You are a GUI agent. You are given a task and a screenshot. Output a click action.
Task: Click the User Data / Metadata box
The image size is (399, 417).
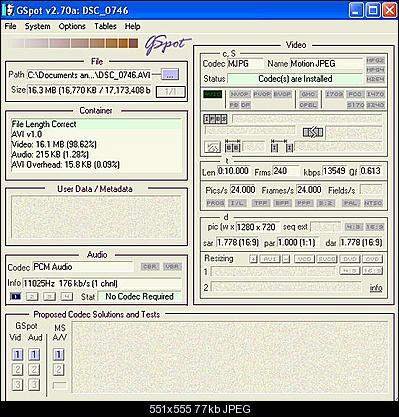[96, 217]
